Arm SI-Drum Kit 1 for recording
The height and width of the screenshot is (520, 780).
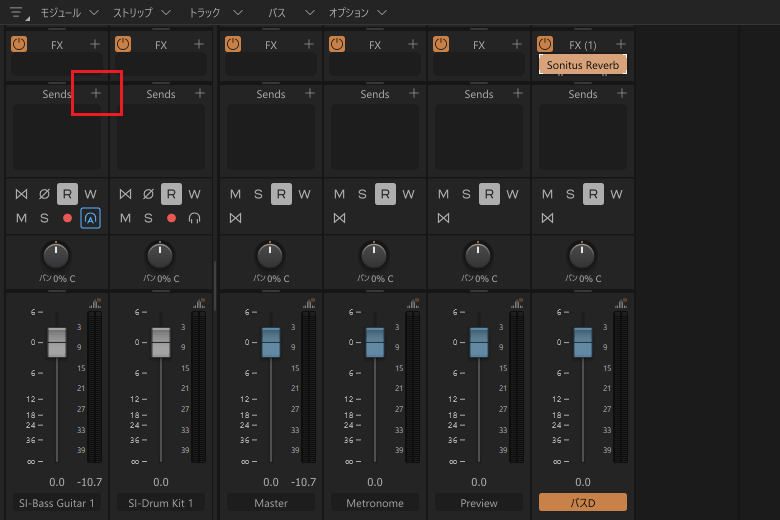coord(171,218)
